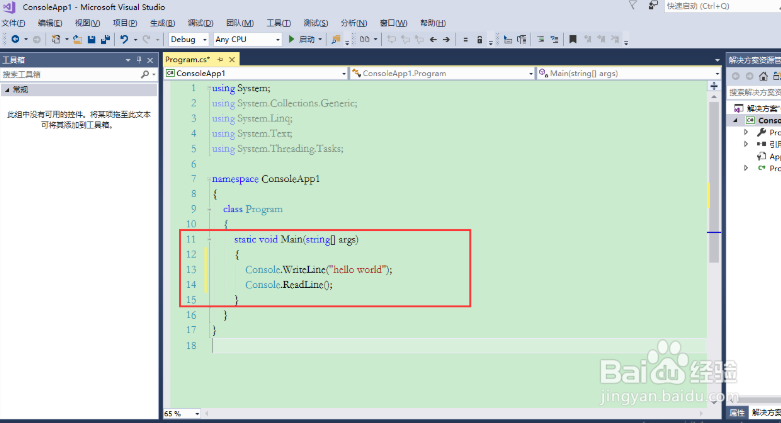Image resolution: width=781 pixels, height=423 pixels.
Task: Collapse the namespace block on line 7
Action: [x=209, y=178]
